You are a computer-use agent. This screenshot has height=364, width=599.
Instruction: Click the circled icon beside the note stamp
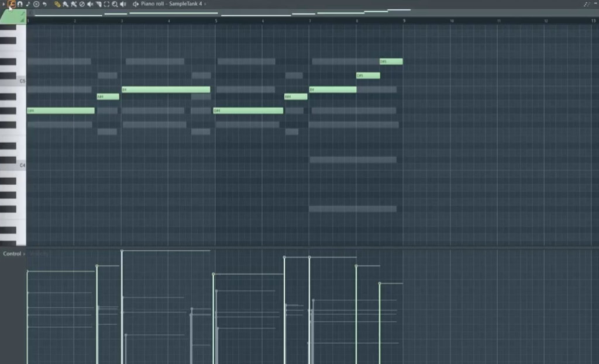point(36,4)
